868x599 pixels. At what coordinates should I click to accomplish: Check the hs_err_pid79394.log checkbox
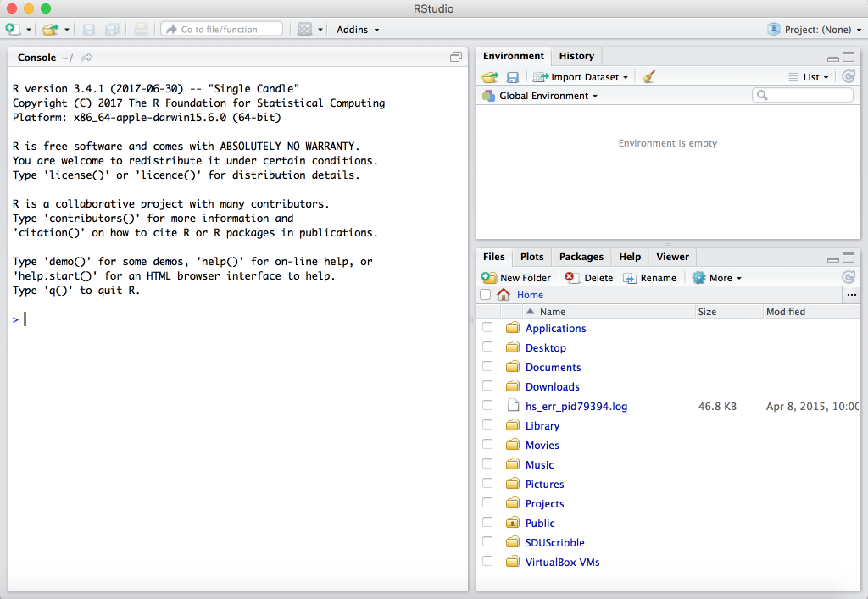(487, 406)
